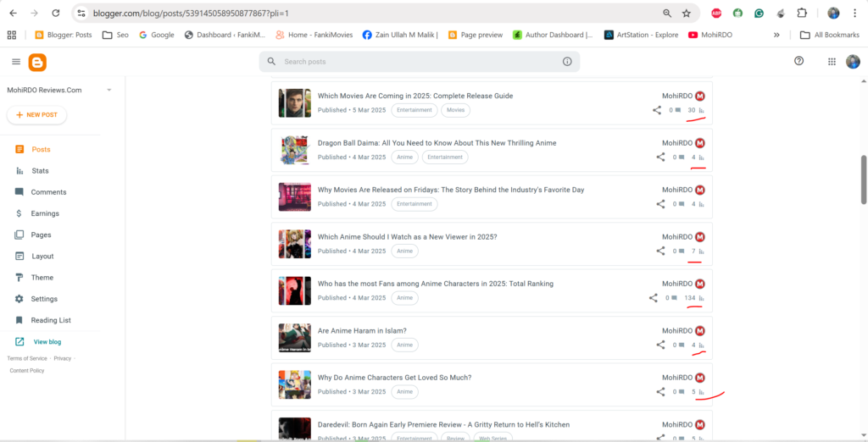This screenshot has width=868, height=442.
Task: Filter posts by the Movies label chip
Action: pos(455,110)
